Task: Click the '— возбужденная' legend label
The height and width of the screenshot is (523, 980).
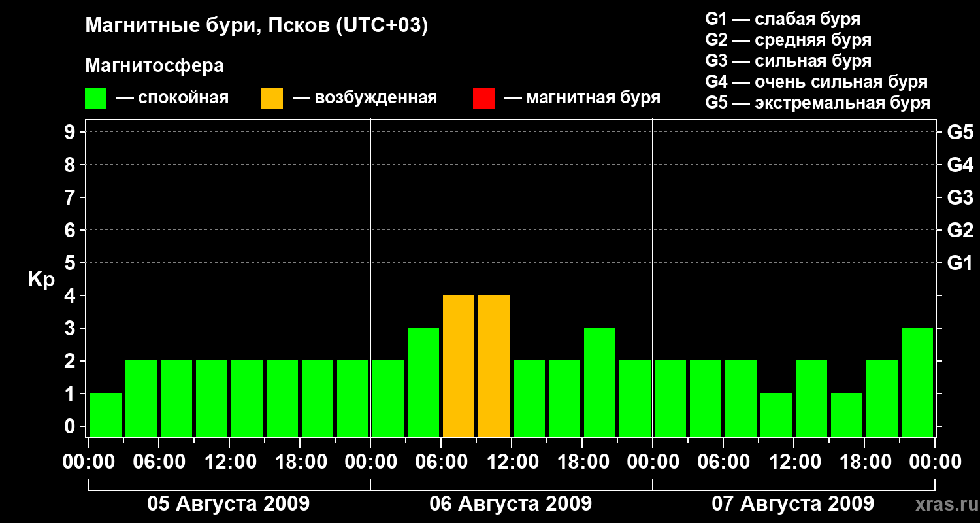Action: [365, 99]
